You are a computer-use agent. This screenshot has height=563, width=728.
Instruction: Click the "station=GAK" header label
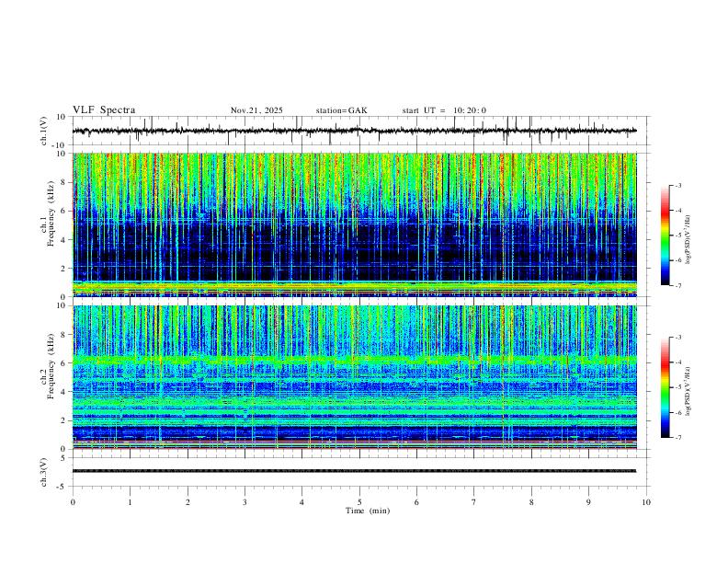coord(342,110)
